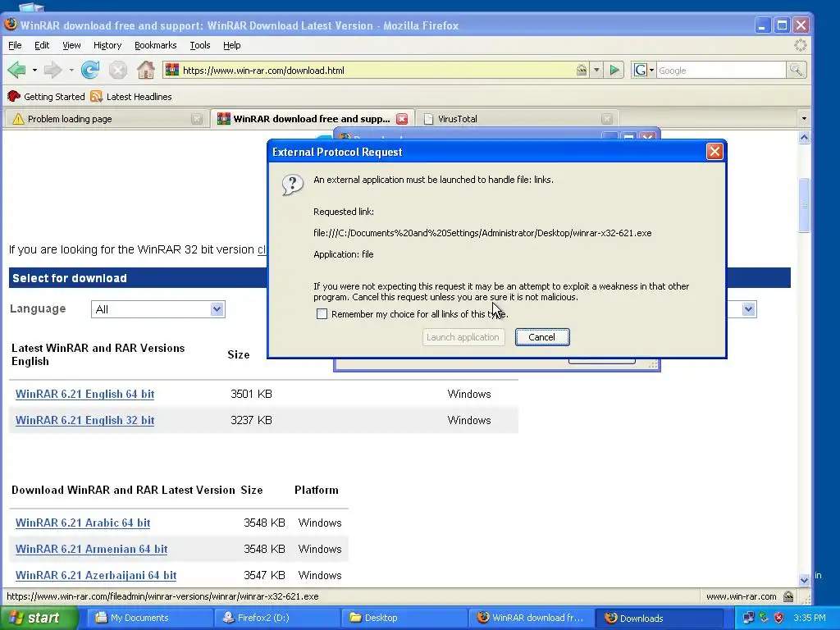Open the back history dropdown arrow
Viewport: 840px width, 630px height.
(34, 71)
